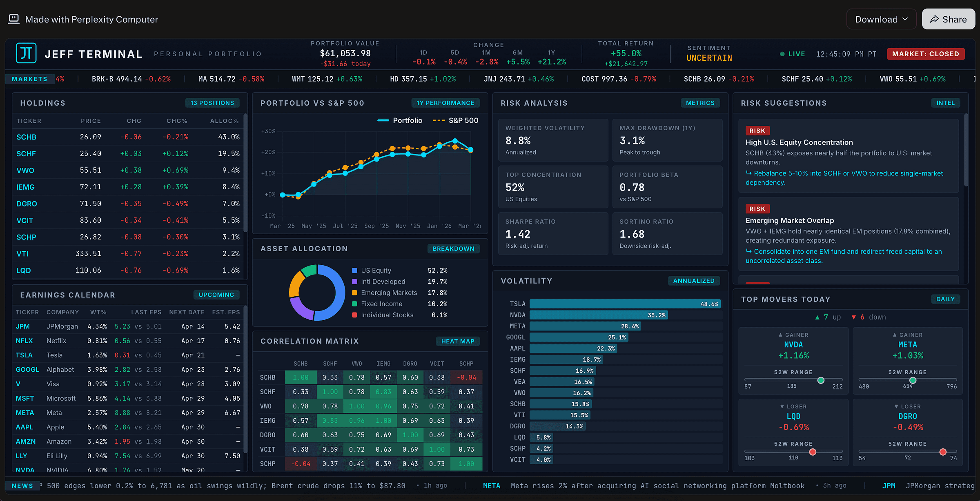This screenshot has width=980, height=501.
Task: Click the HD 357.15 ticker tape entry
Action: [x=423, y=79]
